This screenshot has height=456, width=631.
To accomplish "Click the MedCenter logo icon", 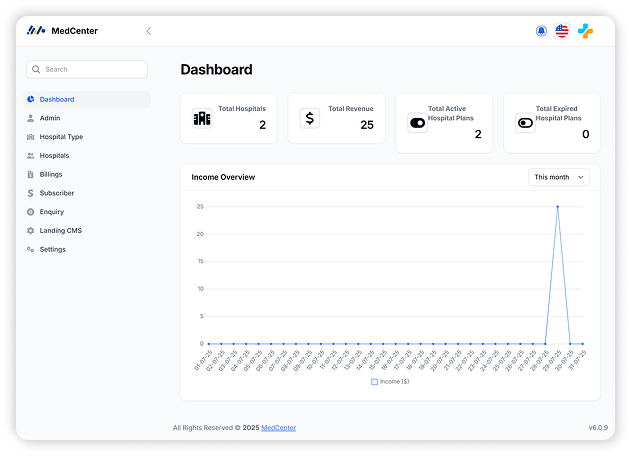I will 36,31.
